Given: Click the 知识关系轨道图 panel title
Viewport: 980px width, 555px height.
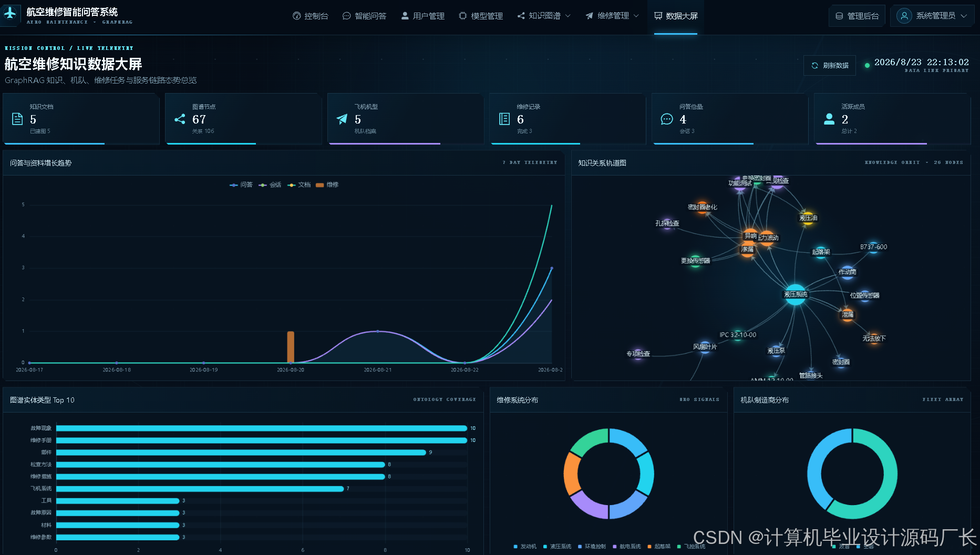Looking at the screenshot, I should (x=602, y=163).
